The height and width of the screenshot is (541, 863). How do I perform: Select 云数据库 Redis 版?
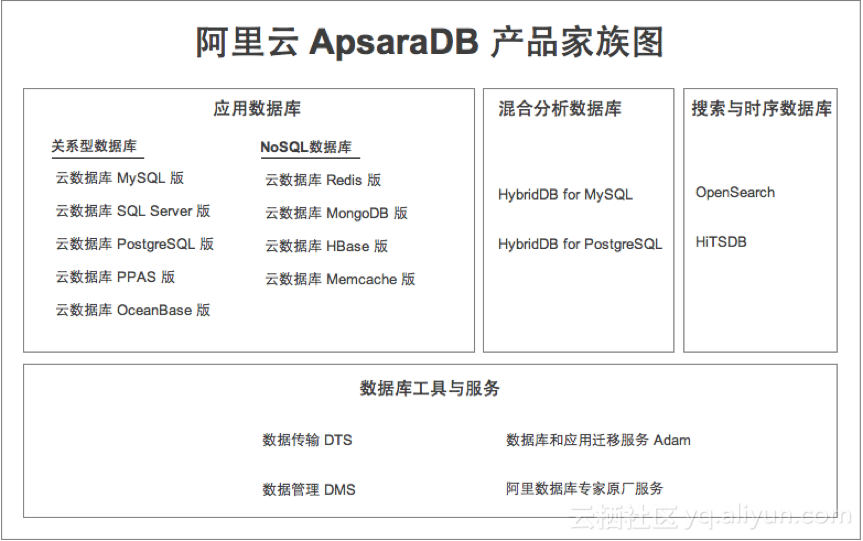point(323,180)
